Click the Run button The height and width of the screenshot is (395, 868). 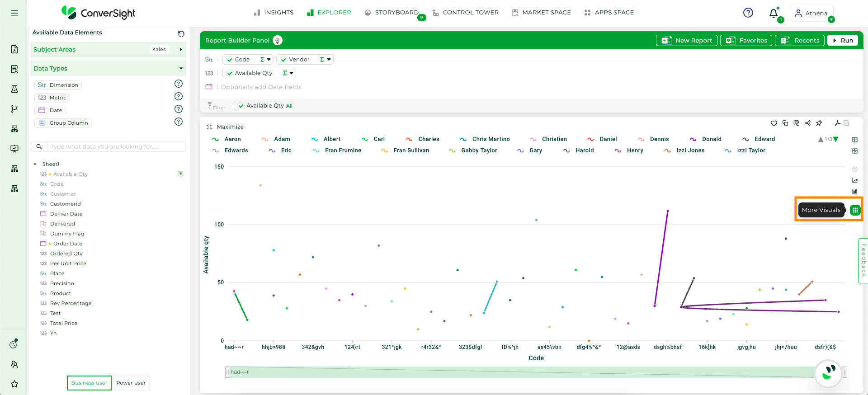[843, 40]
